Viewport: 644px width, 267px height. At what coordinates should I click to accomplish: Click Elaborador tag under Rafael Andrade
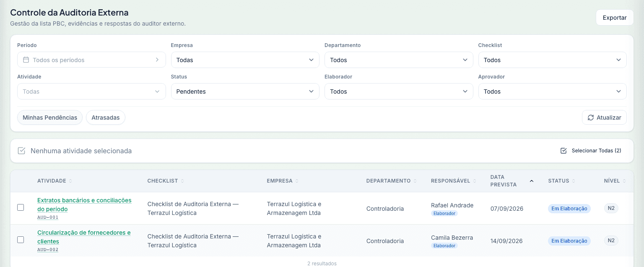pos(444,213)
